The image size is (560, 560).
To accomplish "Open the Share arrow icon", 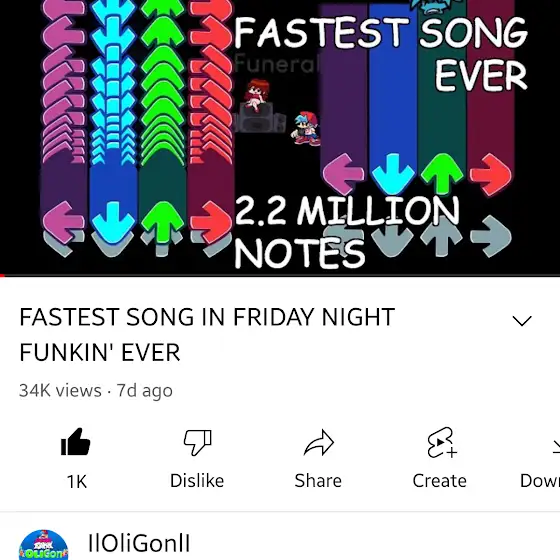I will (x=319, y=442).
